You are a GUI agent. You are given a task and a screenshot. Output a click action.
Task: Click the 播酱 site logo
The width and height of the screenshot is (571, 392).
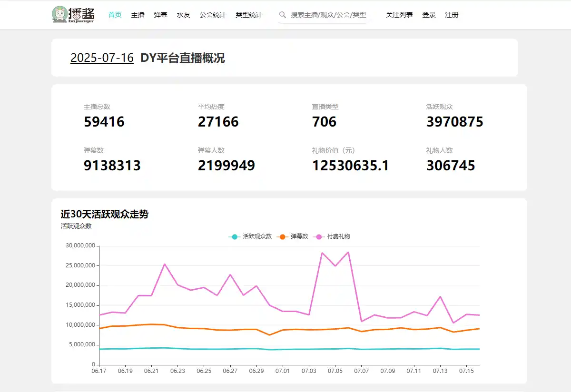coord(73,15)
